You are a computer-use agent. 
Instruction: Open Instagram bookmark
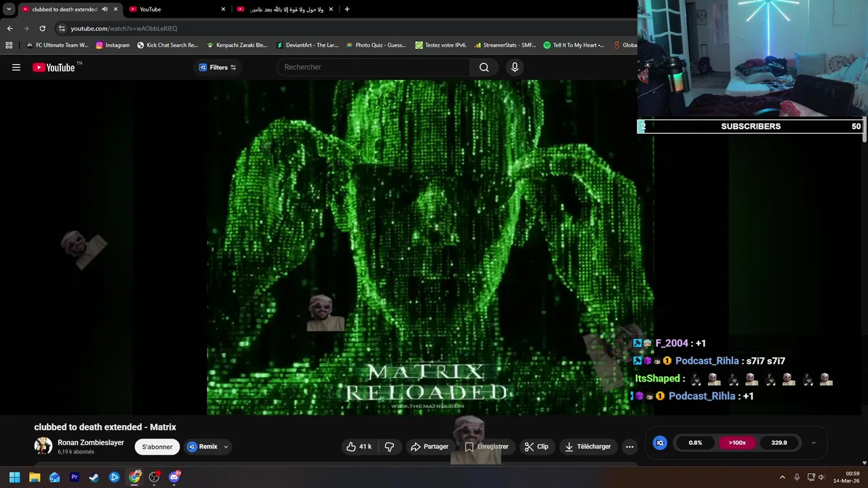tap(113, 45)
